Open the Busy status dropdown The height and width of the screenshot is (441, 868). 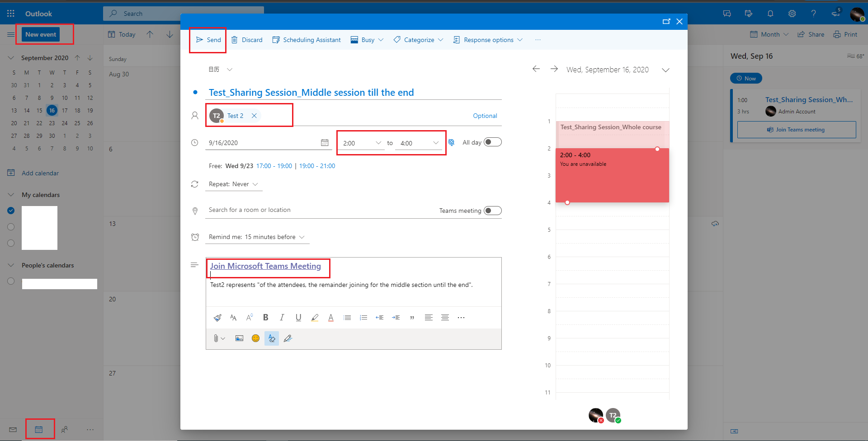click(x=367, y=40)
